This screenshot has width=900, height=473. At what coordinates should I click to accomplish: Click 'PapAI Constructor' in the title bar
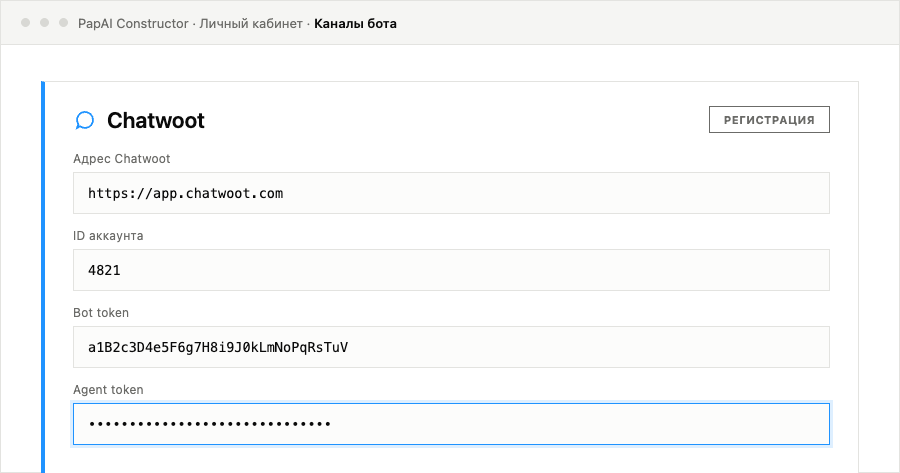pos(133,24)
